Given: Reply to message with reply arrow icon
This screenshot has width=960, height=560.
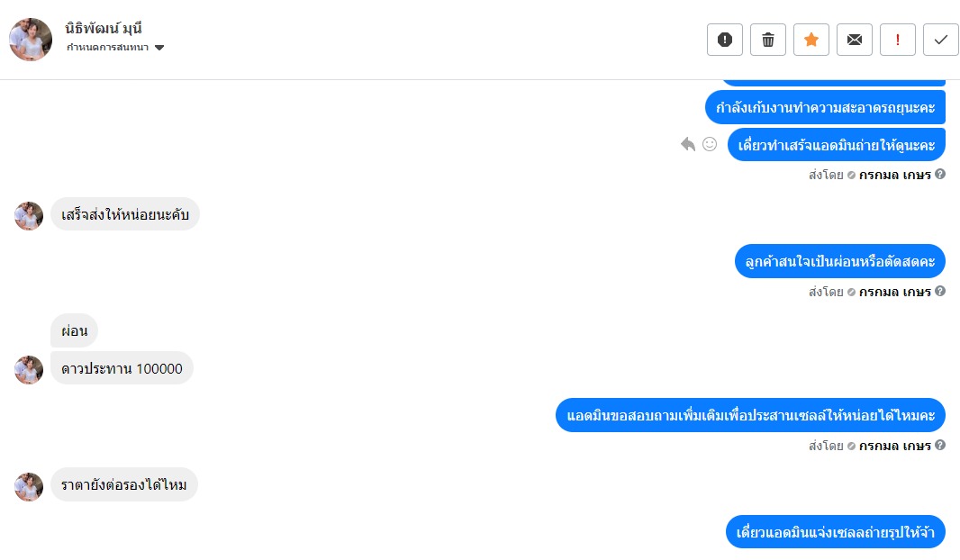Looking at the screenshot, I should click(688, 144).
